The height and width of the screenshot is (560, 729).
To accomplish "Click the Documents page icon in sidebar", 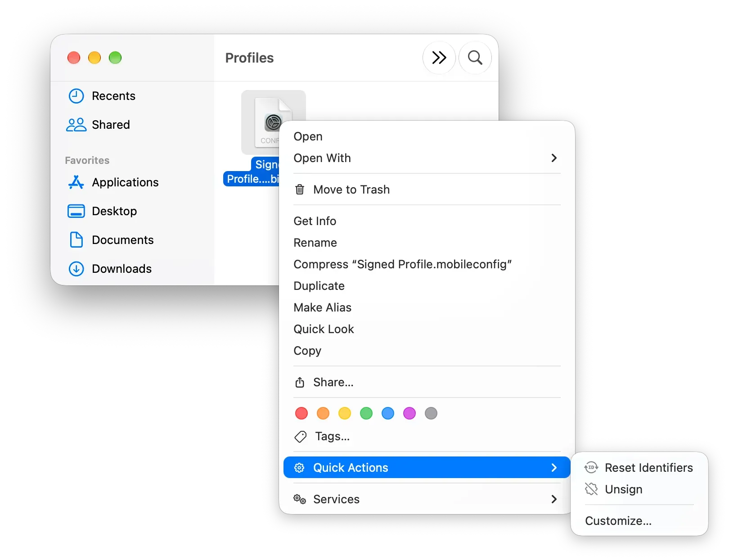I will pyautogui.click(x=76, y=240).
